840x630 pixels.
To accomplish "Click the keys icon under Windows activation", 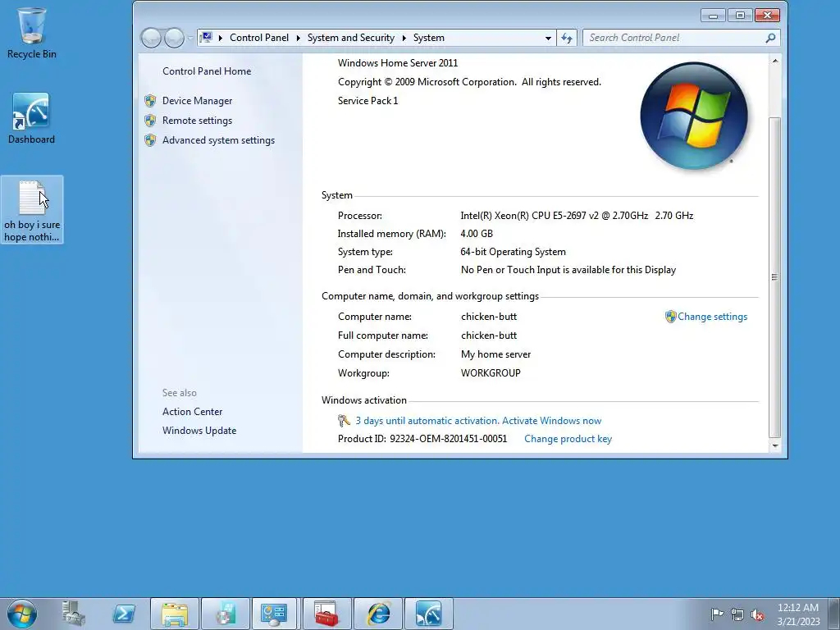I will 344,421.
